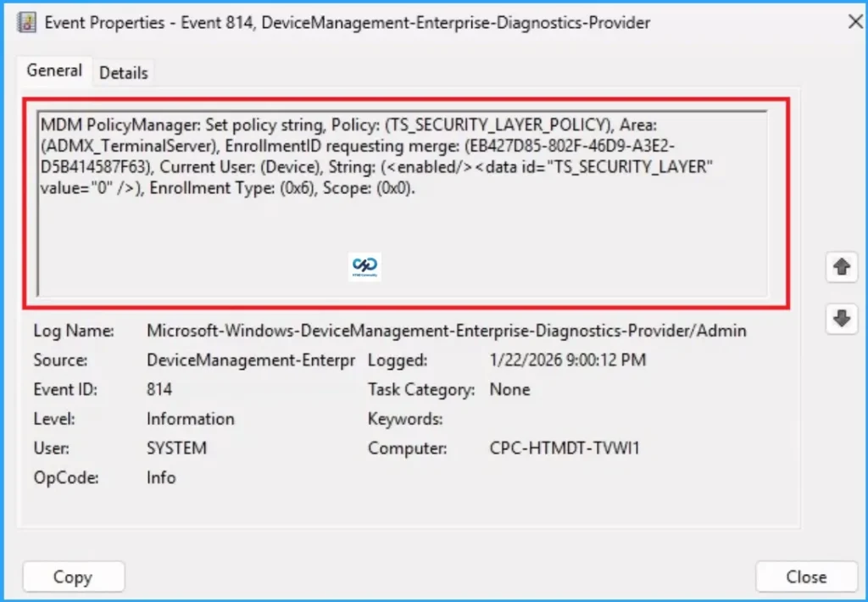Click the Level value Information
This screenshot has height=602, width=868.
[x=190, y=419]
